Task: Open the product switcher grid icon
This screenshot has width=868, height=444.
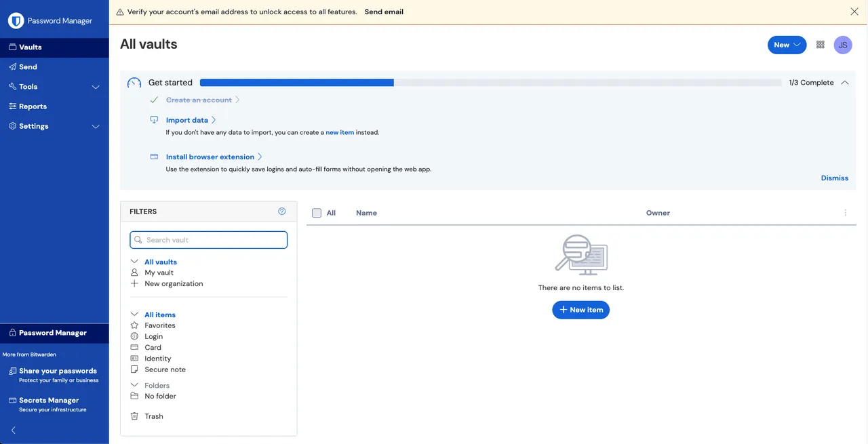Action: pyautogui.click(x=821, y=45)
